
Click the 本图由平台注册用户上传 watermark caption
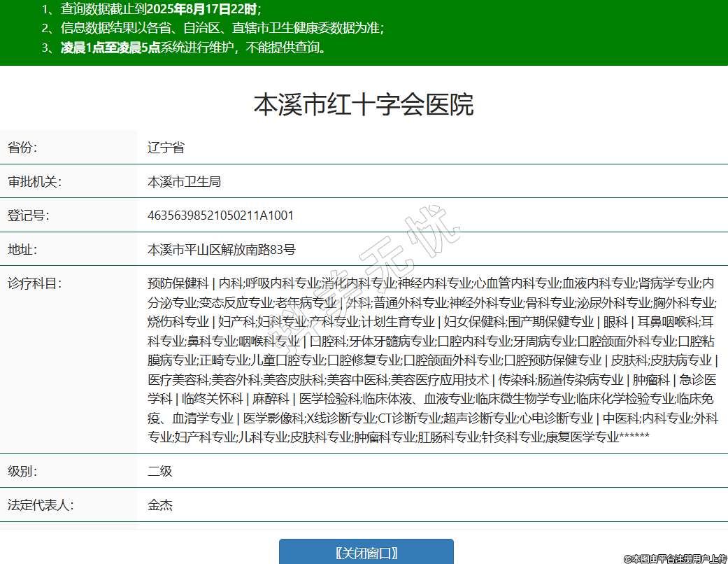pos(674,558)
